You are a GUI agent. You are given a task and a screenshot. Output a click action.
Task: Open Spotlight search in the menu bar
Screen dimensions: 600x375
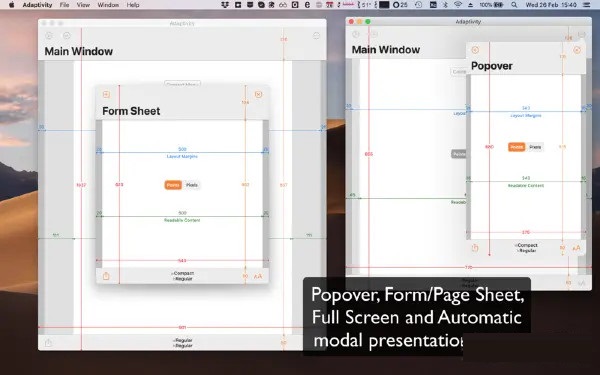(x=514, y=5)
